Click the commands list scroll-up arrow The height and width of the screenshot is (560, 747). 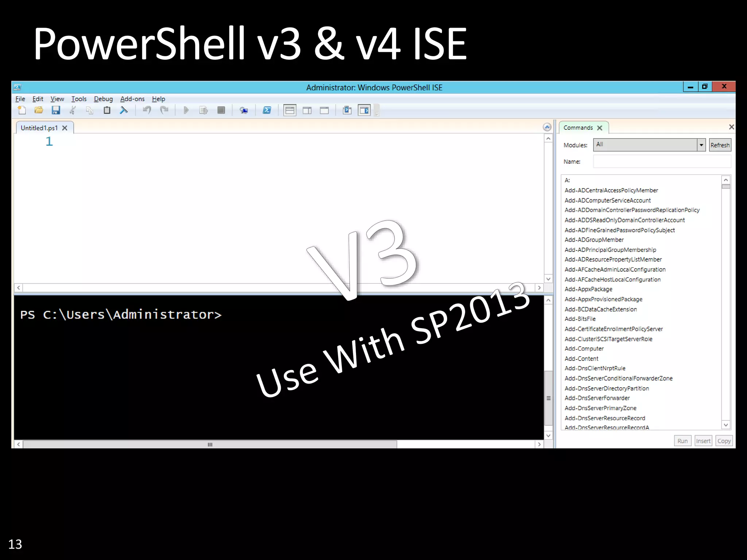tap(726, 180)
